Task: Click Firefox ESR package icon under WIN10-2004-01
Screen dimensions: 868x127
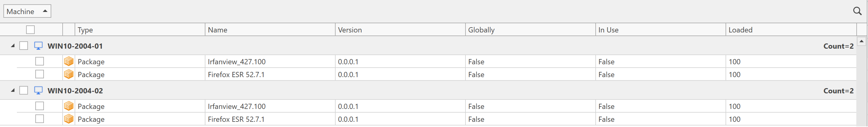Action: click(69, 74)
